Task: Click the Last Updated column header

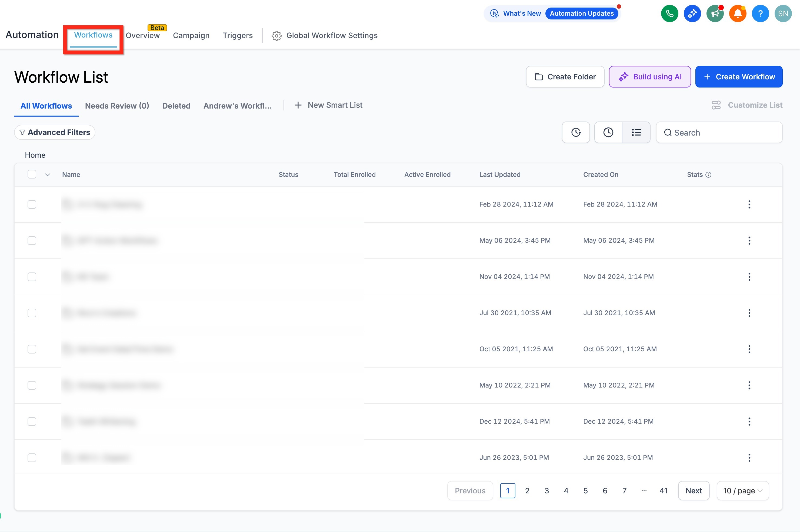Action: pos(500,175)
